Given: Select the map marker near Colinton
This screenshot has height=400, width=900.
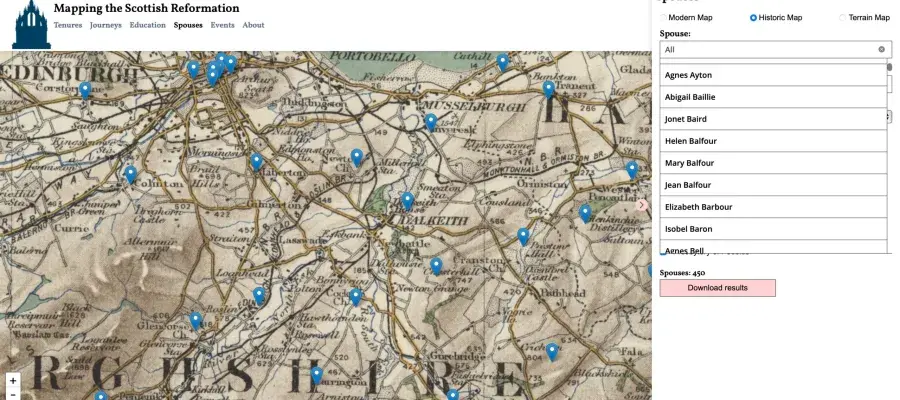Looking at the screenshot, I should click(130, 174).
